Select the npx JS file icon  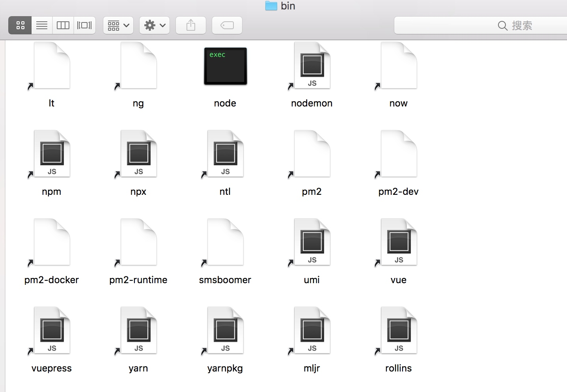138,154
